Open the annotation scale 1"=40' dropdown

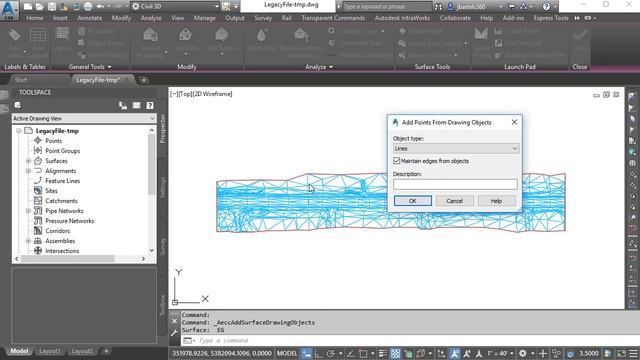[500, 353]
